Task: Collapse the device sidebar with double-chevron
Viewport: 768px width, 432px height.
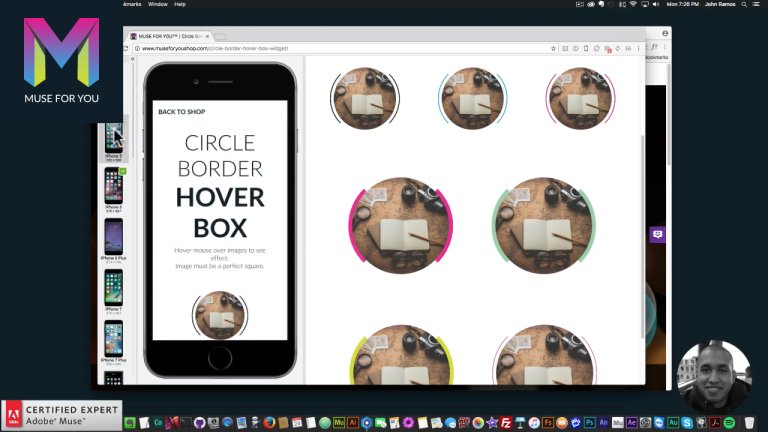Action: (x=132, y=59)
